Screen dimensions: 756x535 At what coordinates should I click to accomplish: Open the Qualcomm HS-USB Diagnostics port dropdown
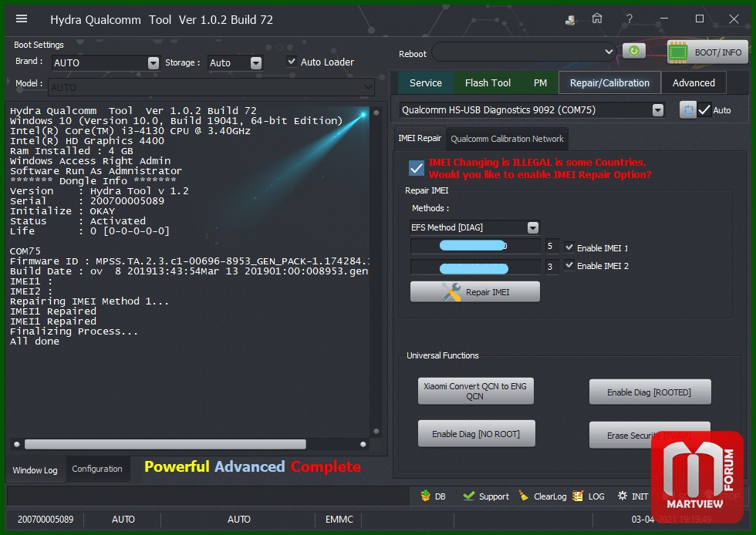[657, 110]
